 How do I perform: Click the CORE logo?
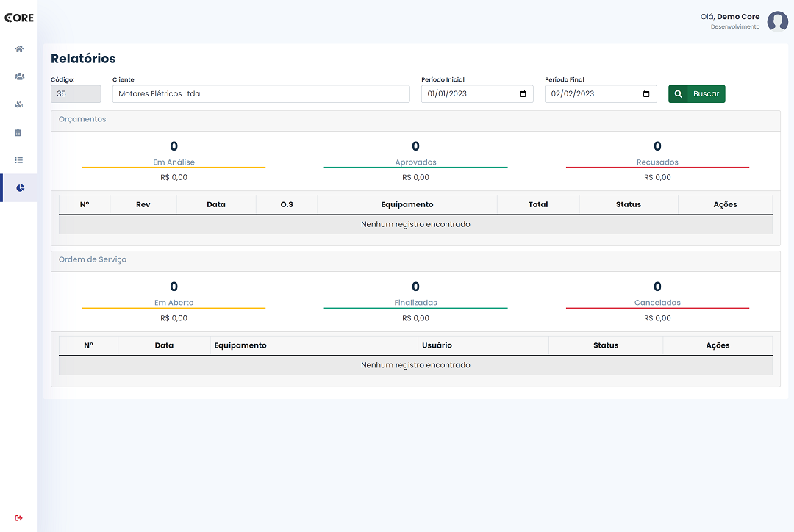[x=18, y=18]
